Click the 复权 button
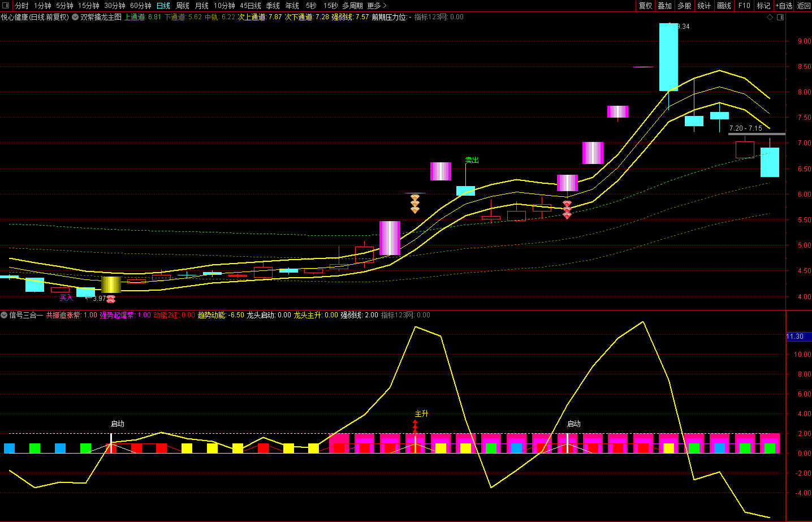The height and width of the screenshot is (522, 812). click(646, 6)
